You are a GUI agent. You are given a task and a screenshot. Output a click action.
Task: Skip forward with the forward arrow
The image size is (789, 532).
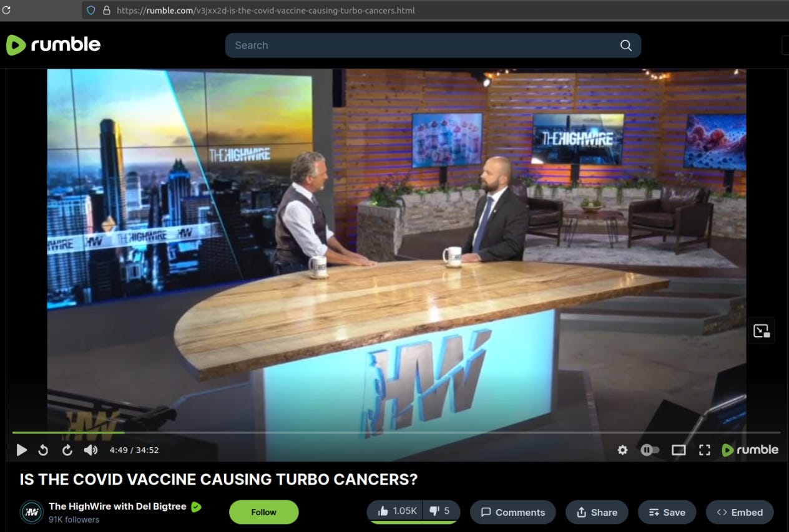[x=67, y=450]
